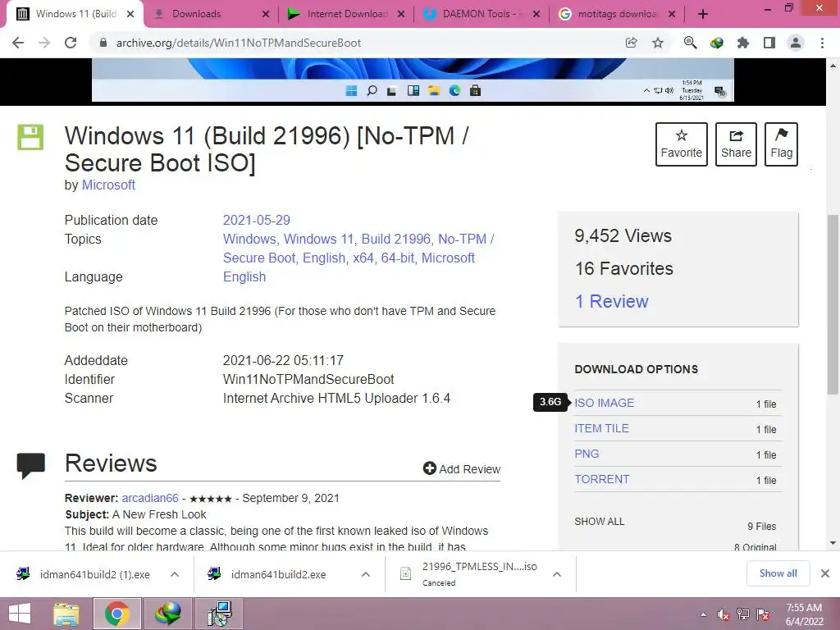The width and height of the screenshot is (840, 630).
Task: Click the muted volume tray icon
Action: click(724, 614)
